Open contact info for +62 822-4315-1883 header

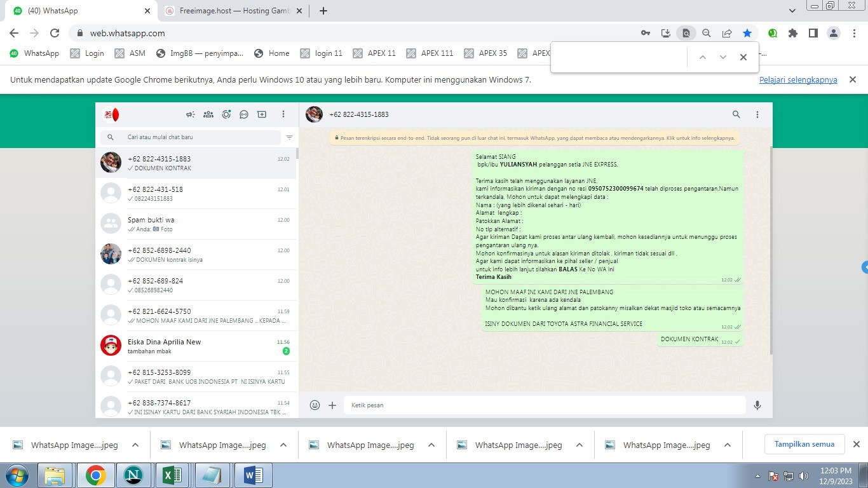tap(359, 114)
